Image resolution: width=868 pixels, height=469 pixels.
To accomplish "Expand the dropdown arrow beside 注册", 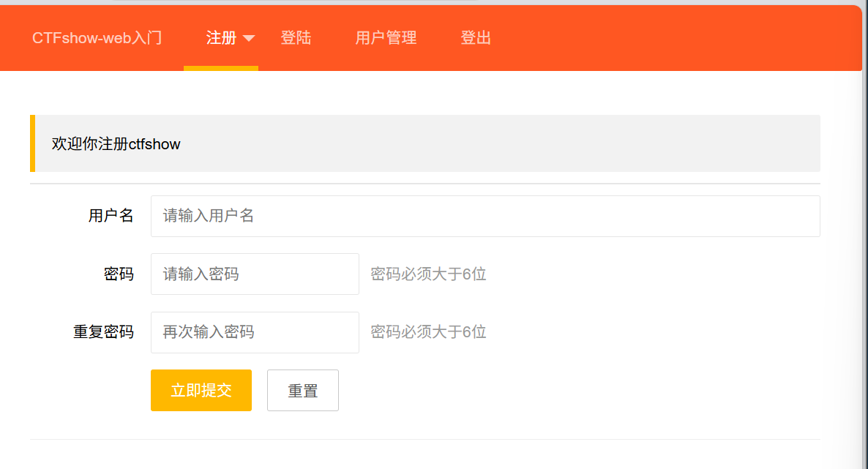I will click(x=249, y=39).
